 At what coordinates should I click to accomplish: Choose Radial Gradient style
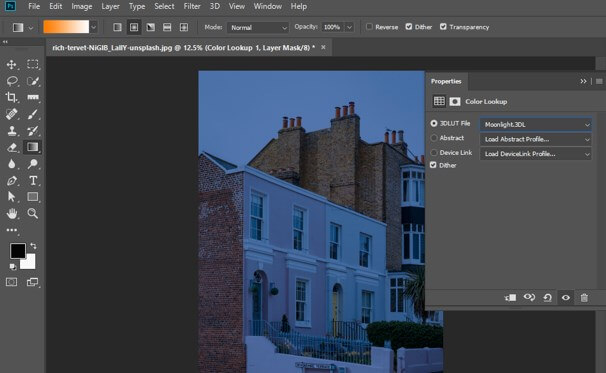pos(134,27)
